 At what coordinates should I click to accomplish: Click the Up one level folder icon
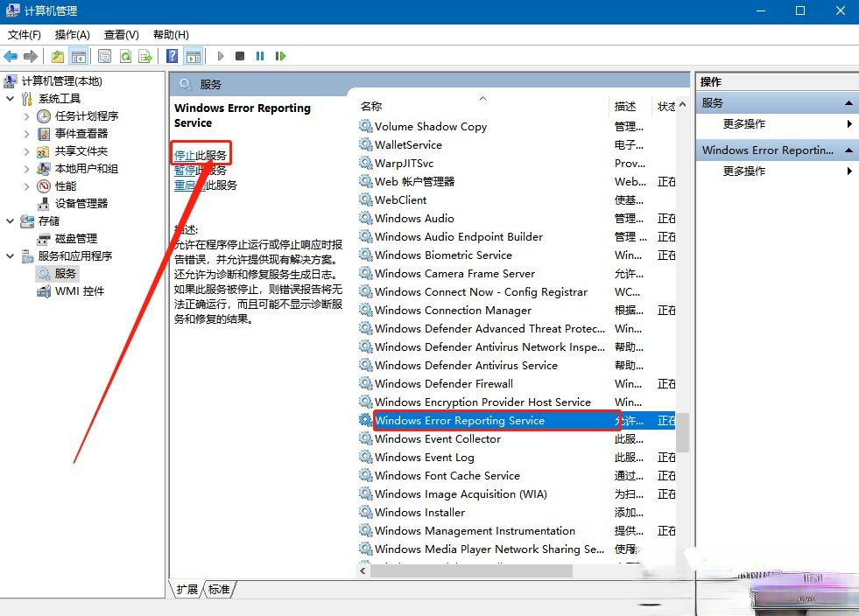[x=58, y=56]
